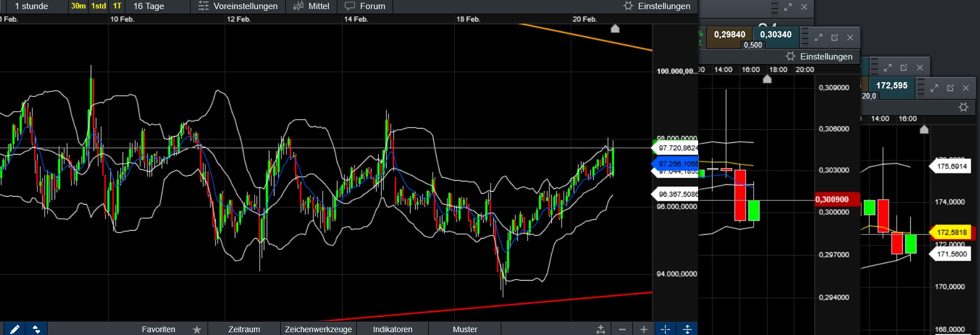Click the yellow 172,5818 price label
This screenshot has width=980, height=335.
[951, 232]
